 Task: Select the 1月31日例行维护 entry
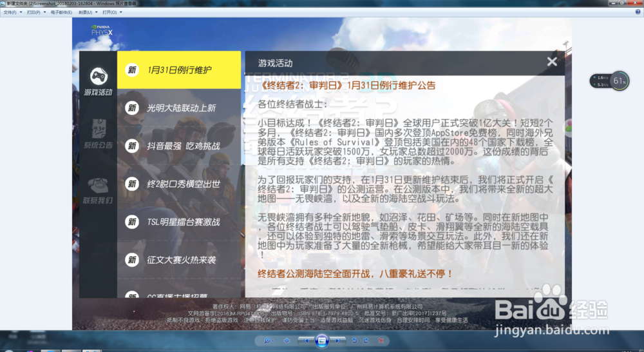(179, 70)
